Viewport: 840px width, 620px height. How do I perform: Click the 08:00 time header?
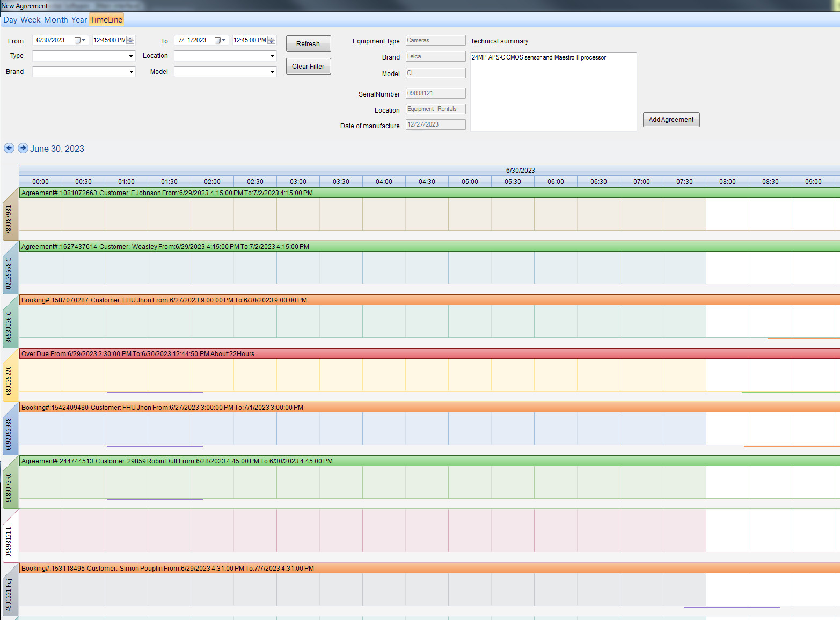coord(728,182)
